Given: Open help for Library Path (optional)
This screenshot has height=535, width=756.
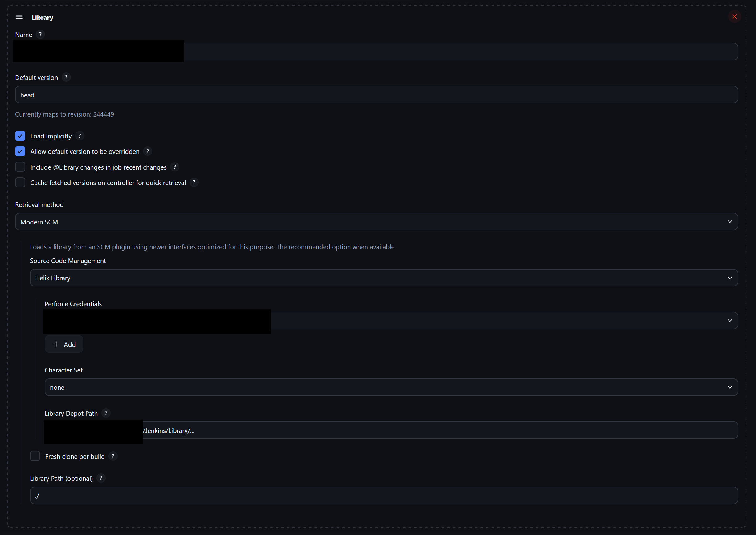Looking at the screenshot, I should [101, 478].
